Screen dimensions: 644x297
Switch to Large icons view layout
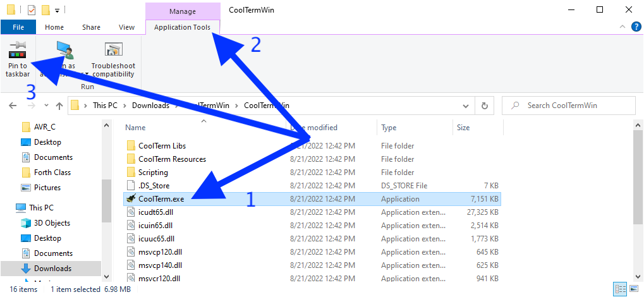(633, 289)
